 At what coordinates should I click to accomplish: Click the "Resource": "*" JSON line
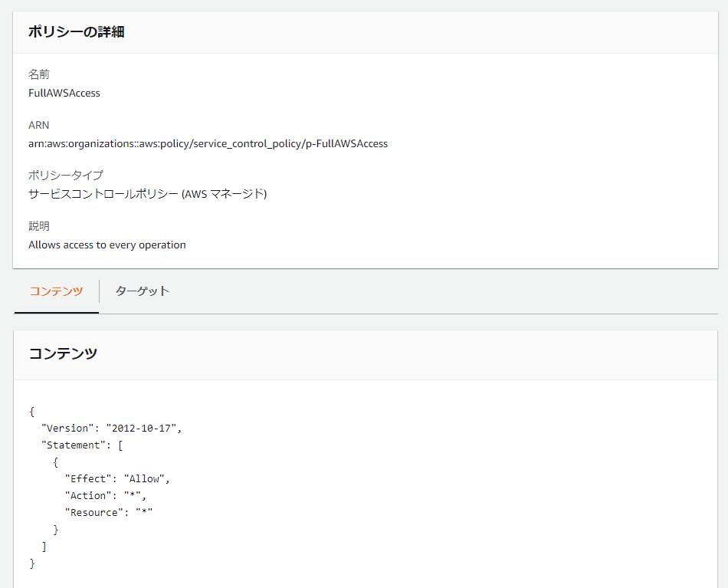point(109,512)
